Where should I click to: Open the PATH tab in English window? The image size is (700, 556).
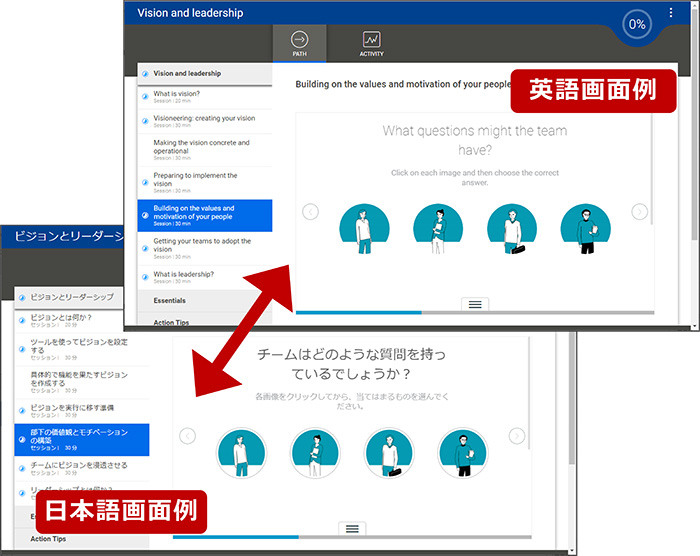click(x=300, y=43)
